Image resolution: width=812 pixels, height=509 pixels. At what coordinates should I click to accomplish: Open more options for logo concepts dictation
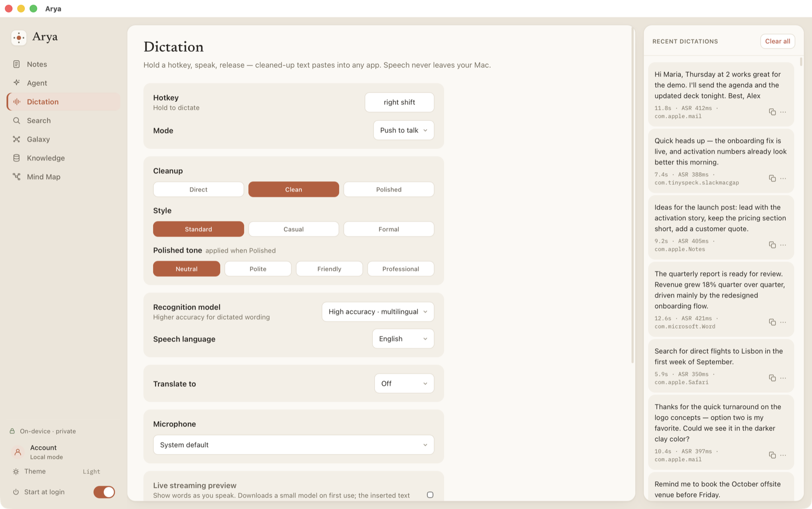(x=783, y=455)
